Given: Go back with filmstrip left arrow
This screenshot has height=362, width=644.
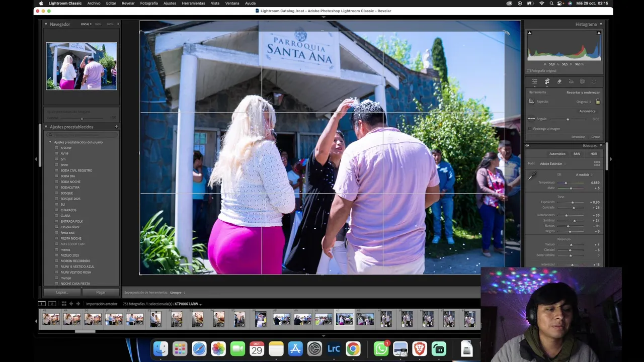Looking at the screenshot, I should click(71, 304).
